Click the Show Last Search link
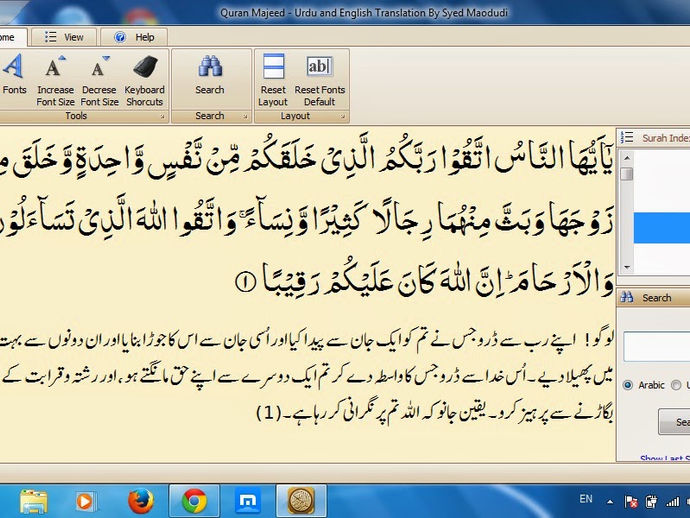 click(x=665, y=459)
